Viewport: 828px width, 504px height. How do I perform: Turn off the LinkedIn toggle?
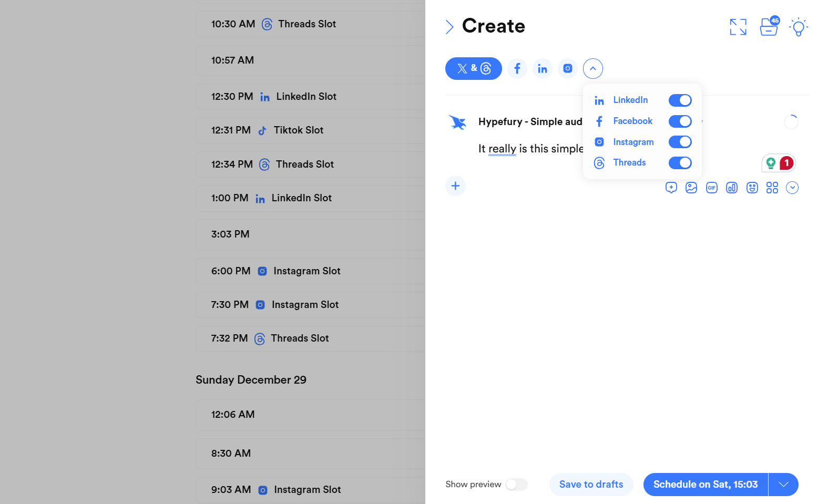click(x=680, y=100)
